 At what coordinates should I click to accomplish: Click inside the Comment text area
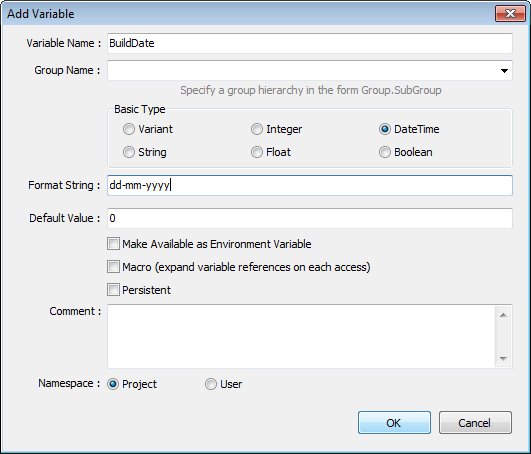(301, 336)
